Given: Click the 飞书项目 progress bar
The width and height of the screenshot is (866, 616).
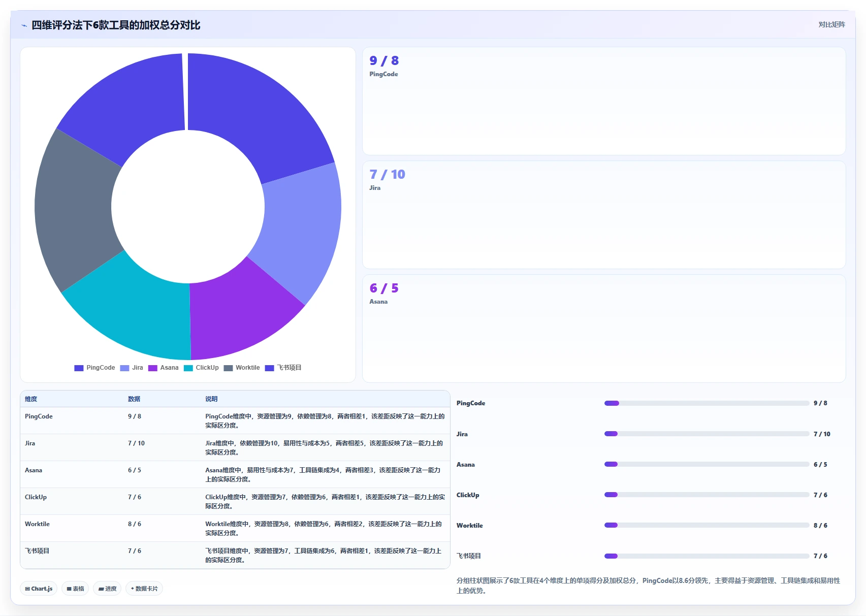Looking at the screenshot, I should (707, 556).
